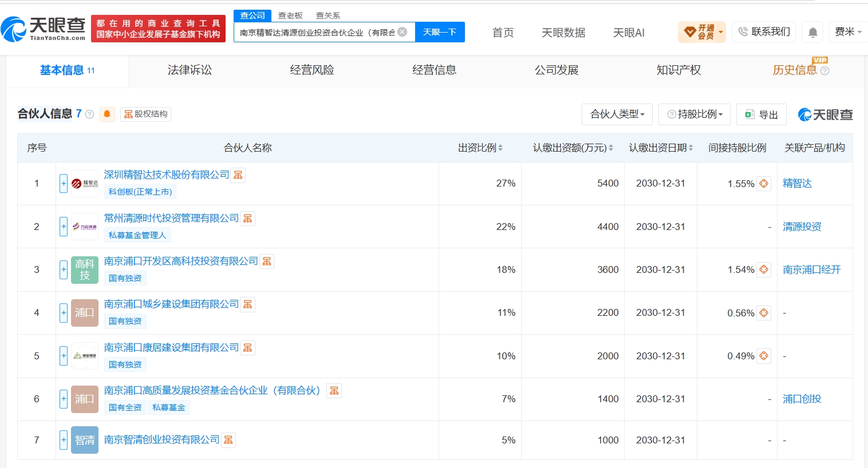Switch to 基本信息 tab

pos(68,70)
